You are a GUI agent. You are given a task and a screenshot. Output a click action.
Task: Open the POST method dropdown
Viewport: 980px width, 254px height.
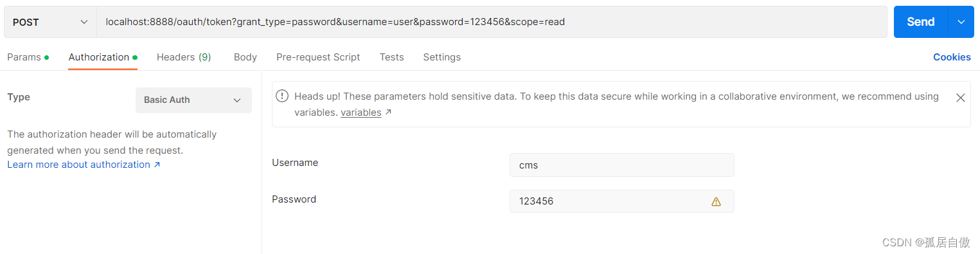(50, 22)
